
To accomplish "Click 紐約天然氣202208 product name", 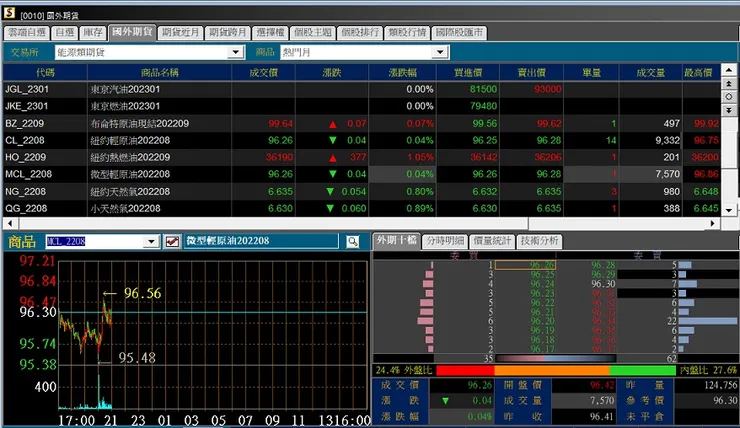I will pos(130,192).
